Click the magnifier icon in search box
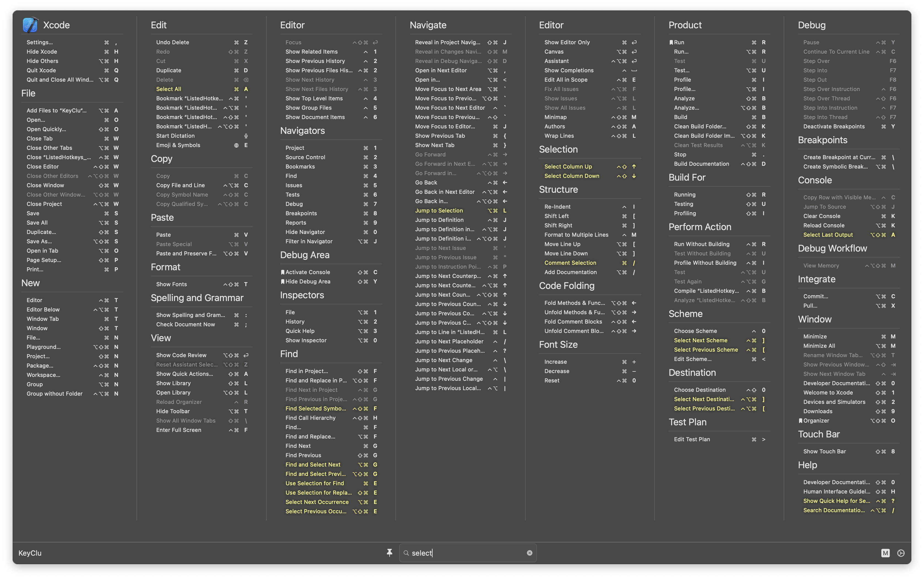The image size is (924, 579). pos(406,553)
